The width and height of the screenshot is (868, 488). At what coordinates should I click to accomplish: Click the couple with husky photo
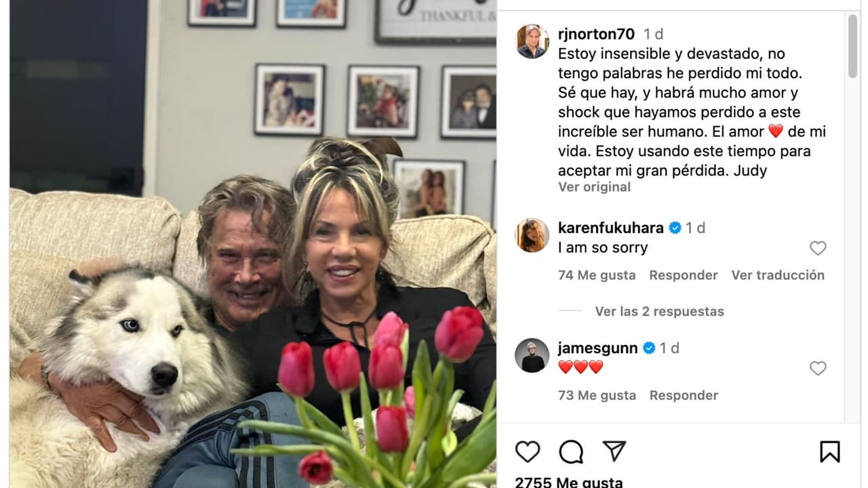pyautogui.click(x=253, y=244)
